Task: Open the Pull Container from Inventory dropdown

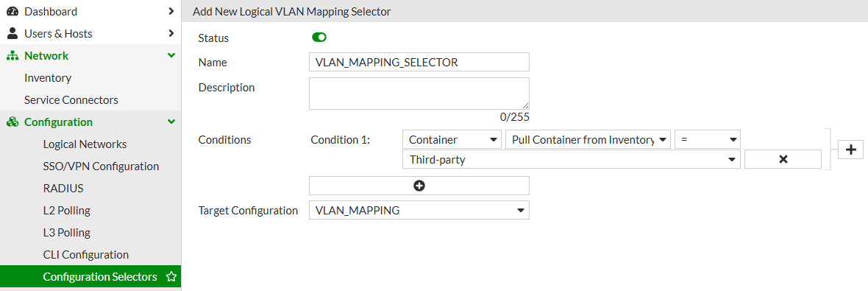Action: point(588,140)
